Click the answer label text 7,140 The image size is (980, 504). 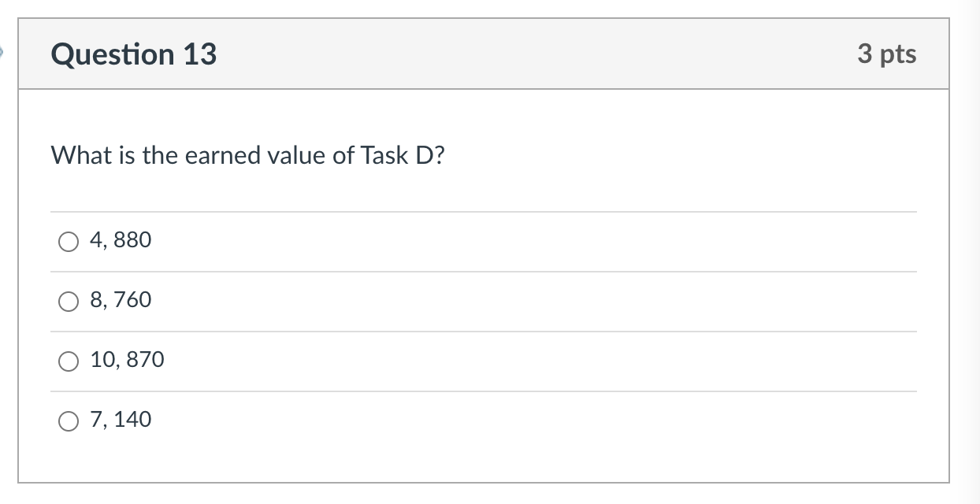[121, 420]
